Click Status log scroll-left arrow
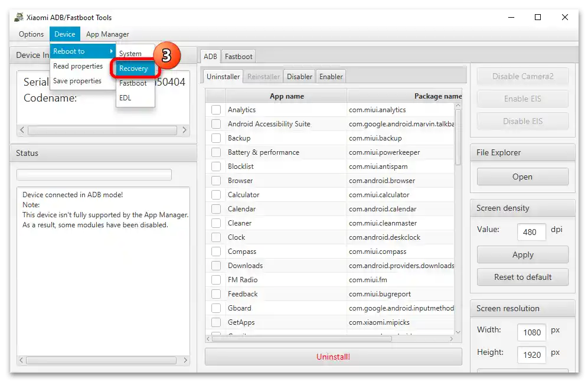The width and height of the screenshot is (588, 382). tap(21, 360)
